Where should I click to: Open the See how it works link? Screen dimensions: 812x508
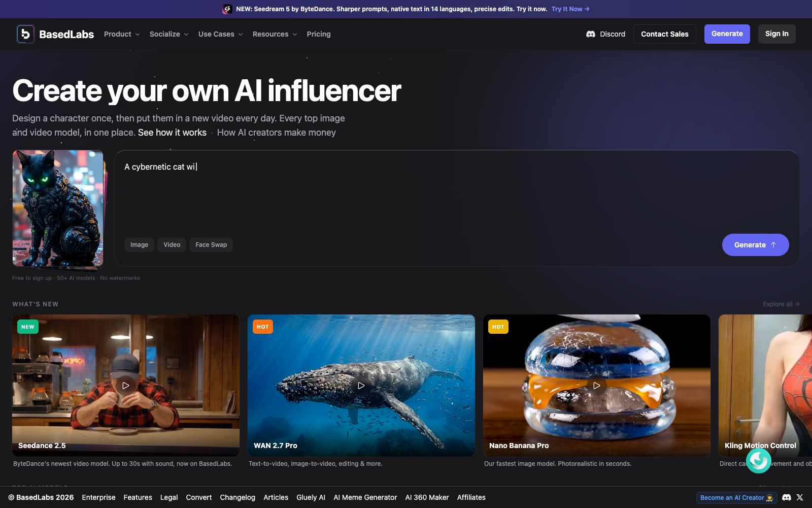click(172, 133)
